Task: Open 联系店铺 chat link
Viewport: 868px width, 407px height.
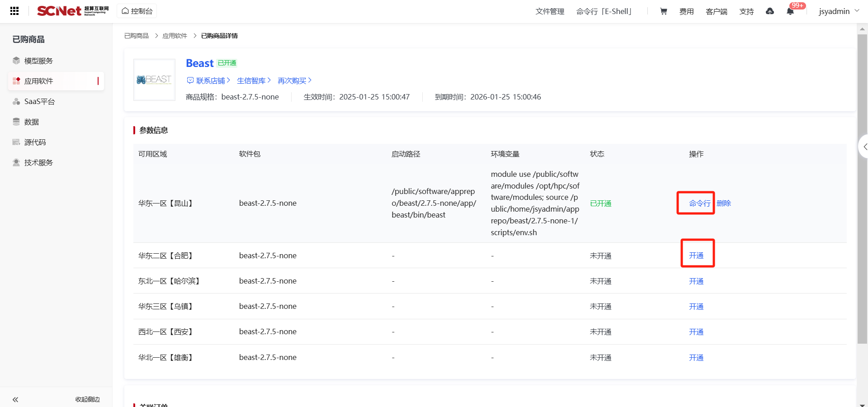Action: tap(208, 80)
